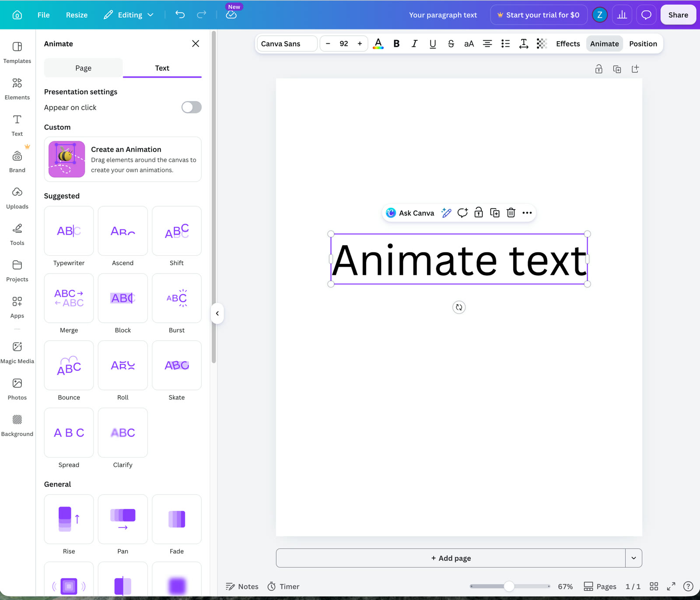This screenshot has height=600, width=700.
Task: Apply the Block text animation
Action: (122, 298)
